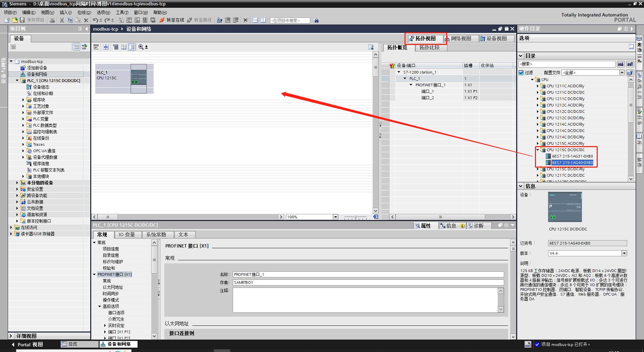
Task: Click the TIA Portal logo in title bar
Action: (x=4, y=4)
